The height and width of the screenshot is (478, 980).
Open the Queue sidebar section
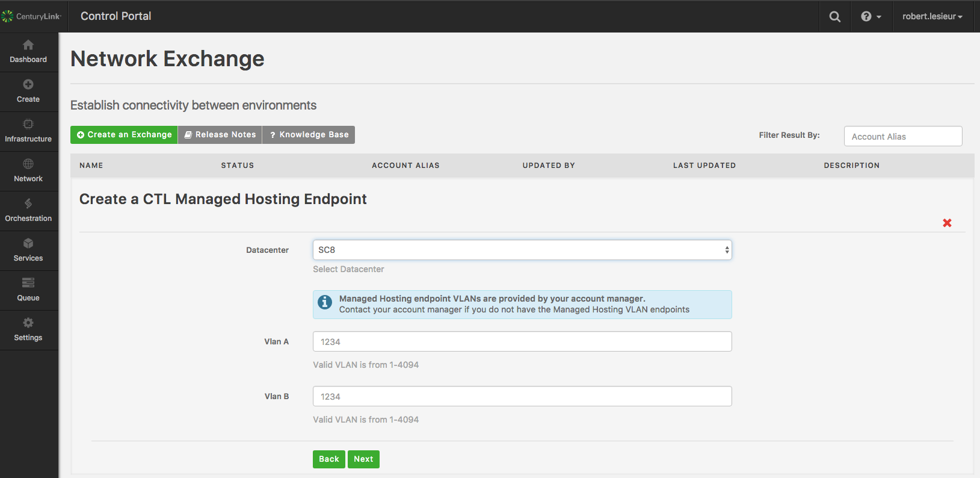point(28,290)
